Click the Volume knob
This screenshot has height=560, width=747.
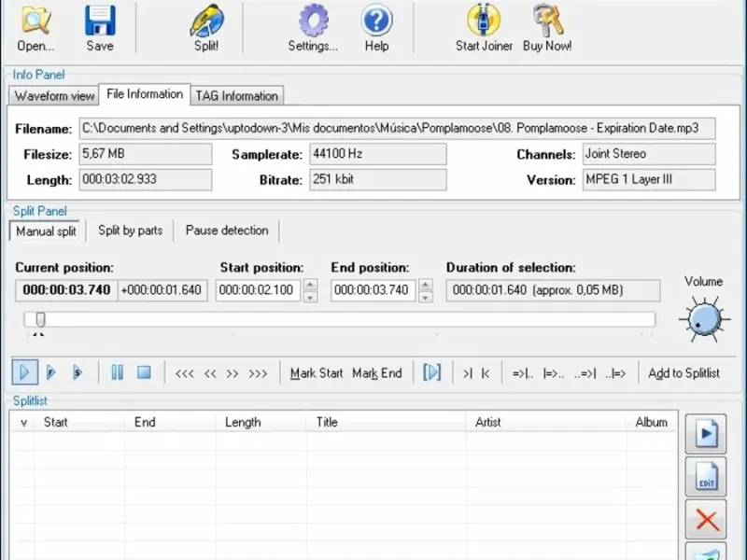tap(705, 319)
